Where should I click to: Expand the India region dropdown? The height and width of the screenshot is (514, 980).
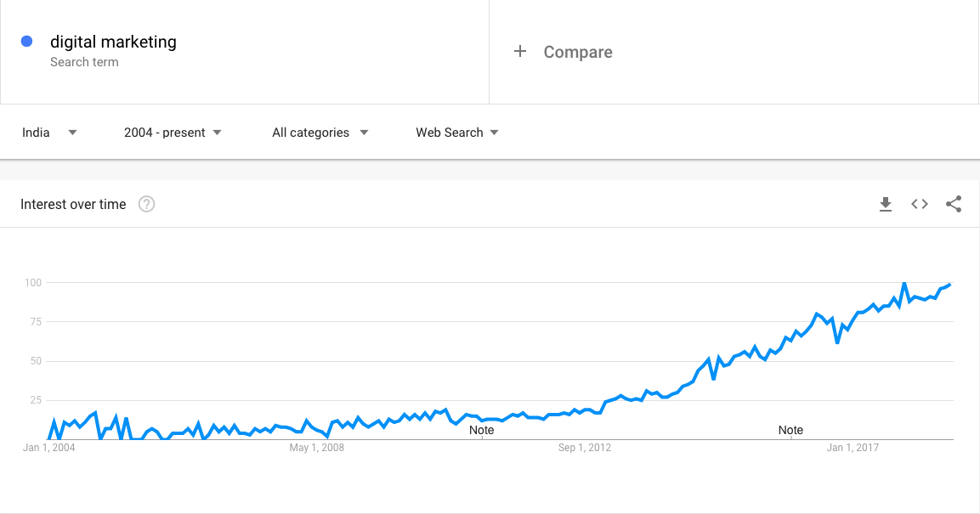(49, 133)
